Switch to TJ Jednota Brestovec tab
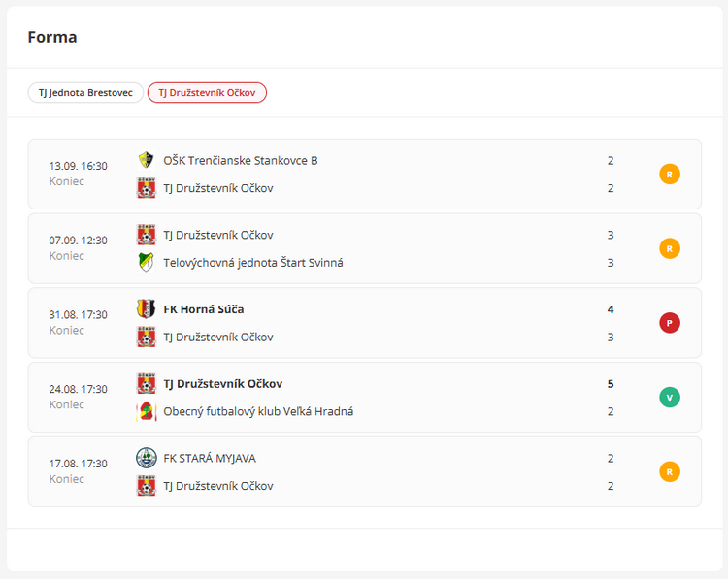This screenshot has width=728, height=579. point(85,93)
